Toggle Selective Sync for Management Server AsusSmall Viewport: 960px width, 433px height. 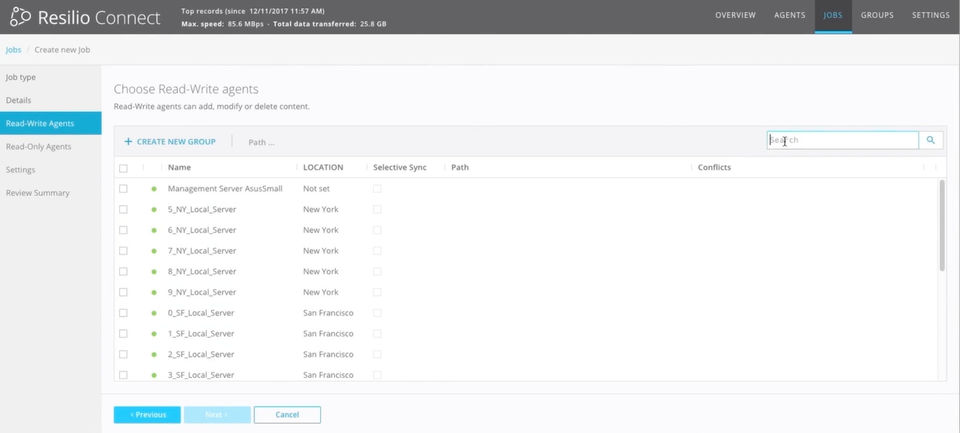(x=377, y=189)
